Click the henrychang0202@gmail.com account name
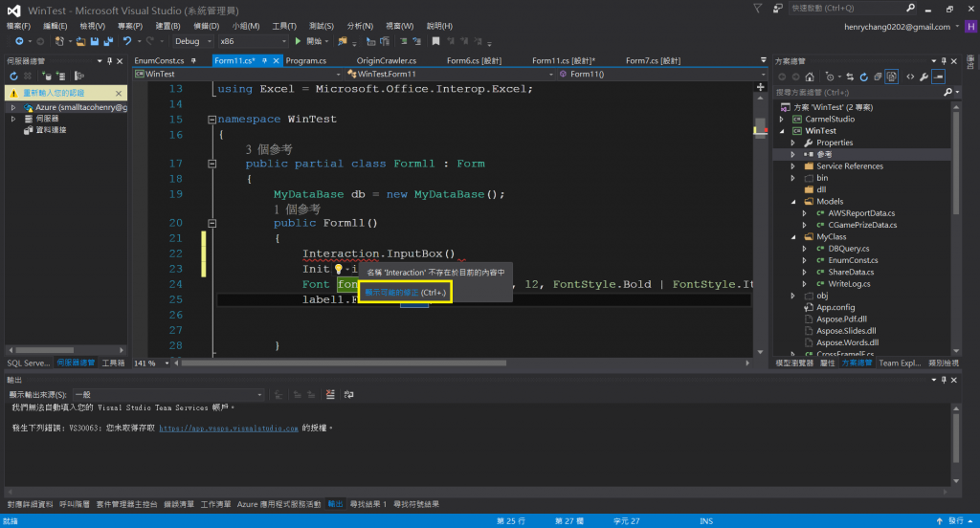The height and width of the screenshot is (528, 980). click(897, 27)
